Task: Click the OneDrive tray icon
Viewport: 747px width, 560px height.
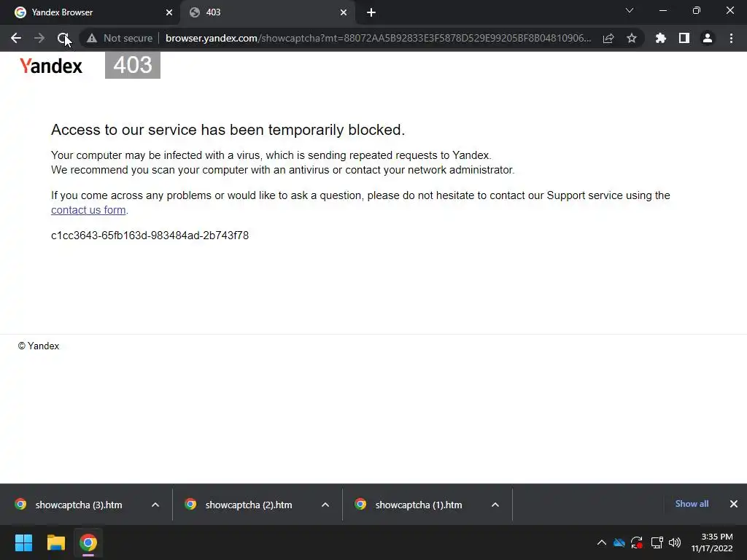Action: pos(619,542)
